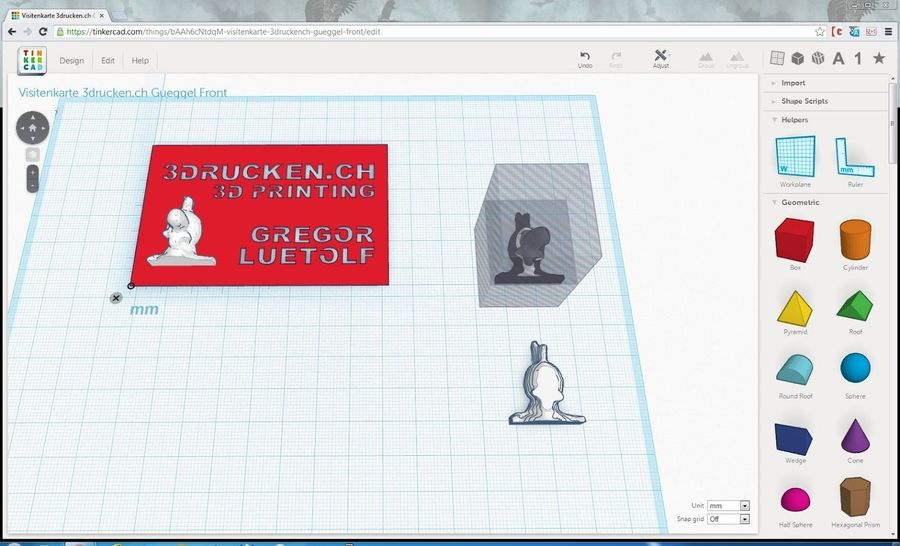
Task: Click the home view navigation button
Action: point(33,127)
